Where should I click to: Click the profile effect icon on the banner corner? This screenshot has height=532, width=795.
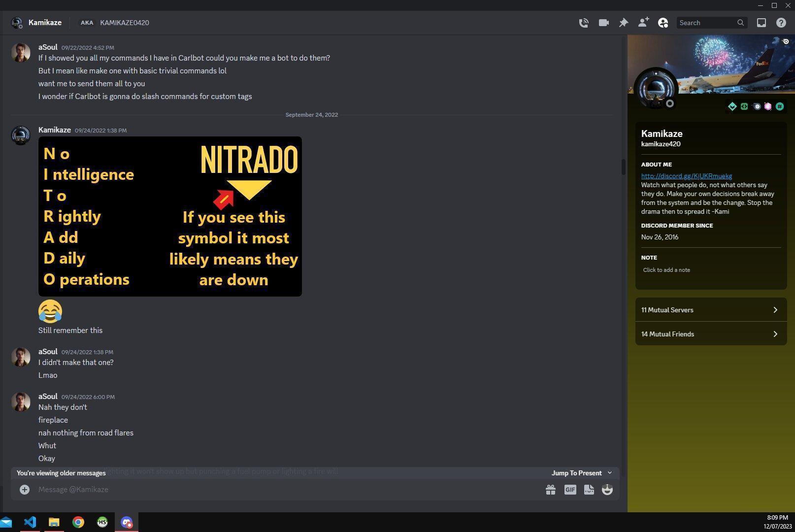coord(786,41)
